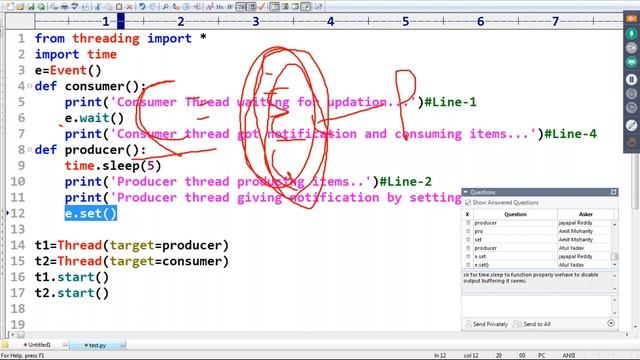Click the question list scroll-up arrow
This screenshot has height=360, width=640.
(x=615, y=224)
